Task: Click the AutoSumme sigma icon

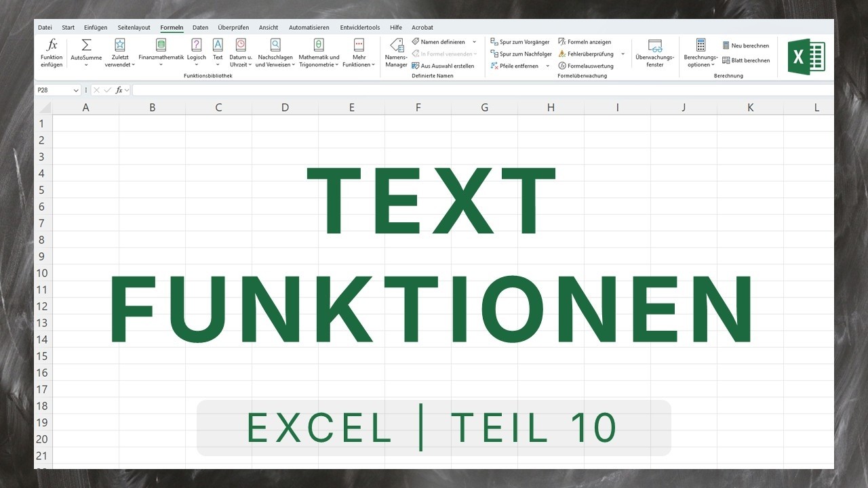Action: [x=86, y=45]
